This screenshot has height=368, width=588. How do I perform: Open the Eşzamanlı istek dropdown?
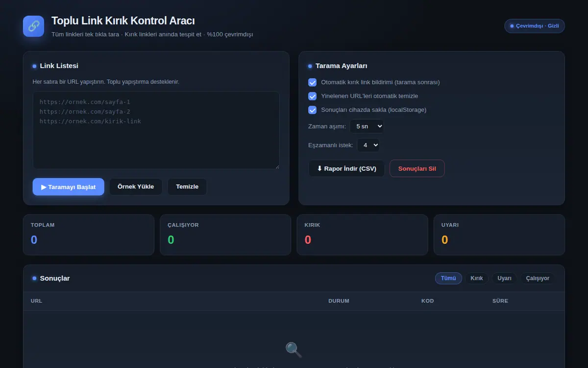click(368, 145)
